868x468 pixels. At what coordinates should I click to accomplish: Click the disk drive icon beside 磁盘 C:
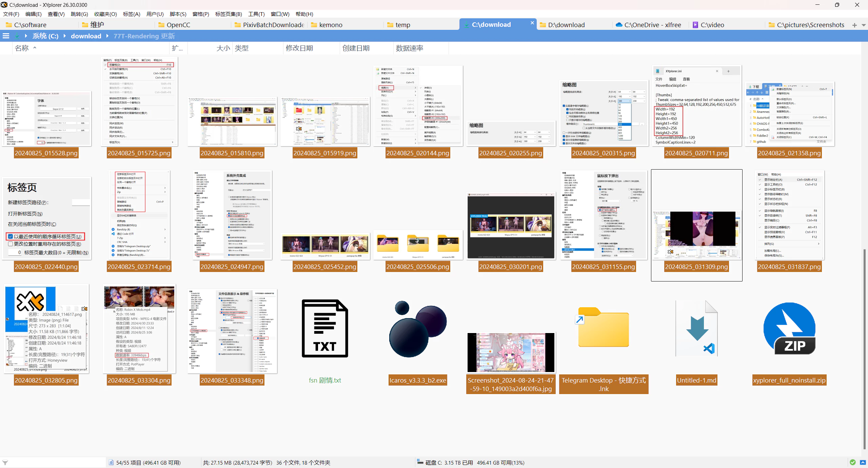(x=420, y=462)
